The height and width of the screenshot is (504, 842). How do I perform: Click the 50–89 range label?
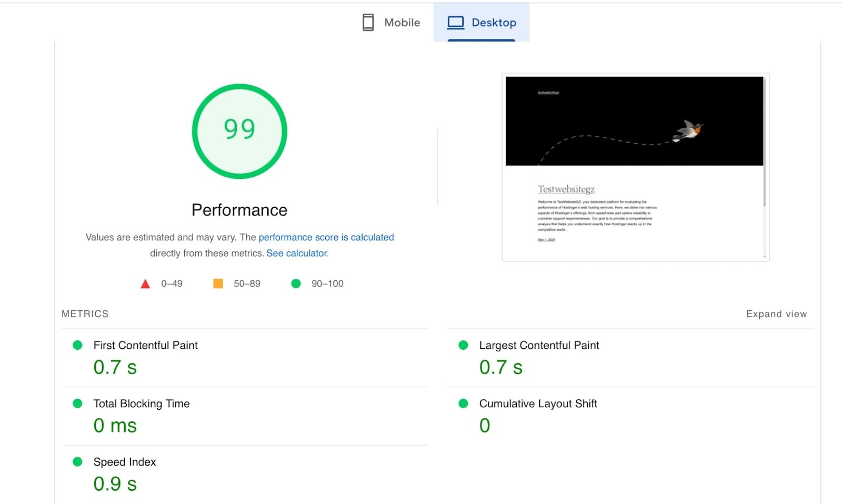(x=247, y=284)
